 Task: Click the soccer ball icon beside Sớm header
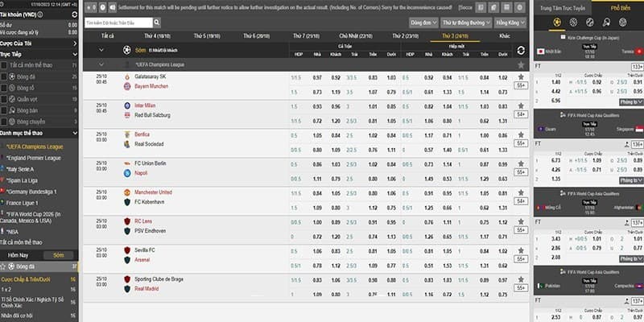[x=127, y=50]
